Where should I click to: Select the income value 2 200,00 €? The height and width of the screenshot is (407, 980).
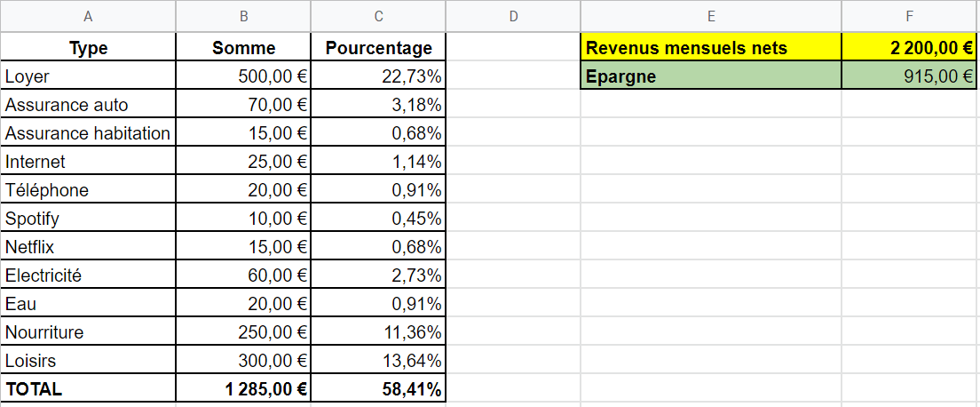tap(909, 48)
